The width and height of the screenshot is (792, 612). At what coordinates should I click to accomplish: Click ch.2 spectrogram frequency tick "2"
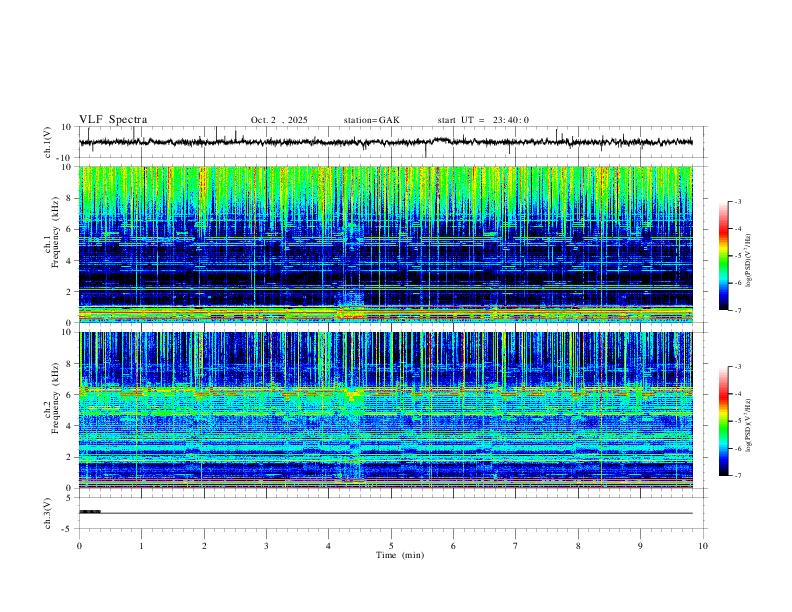(69, 457)
